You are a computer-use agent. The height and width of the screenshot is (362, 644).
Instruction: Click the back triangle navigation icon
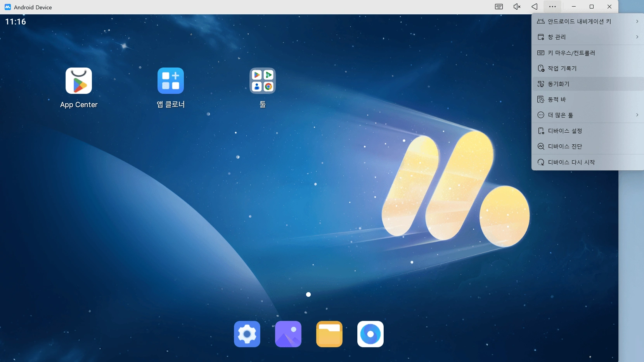pos(535,7)
